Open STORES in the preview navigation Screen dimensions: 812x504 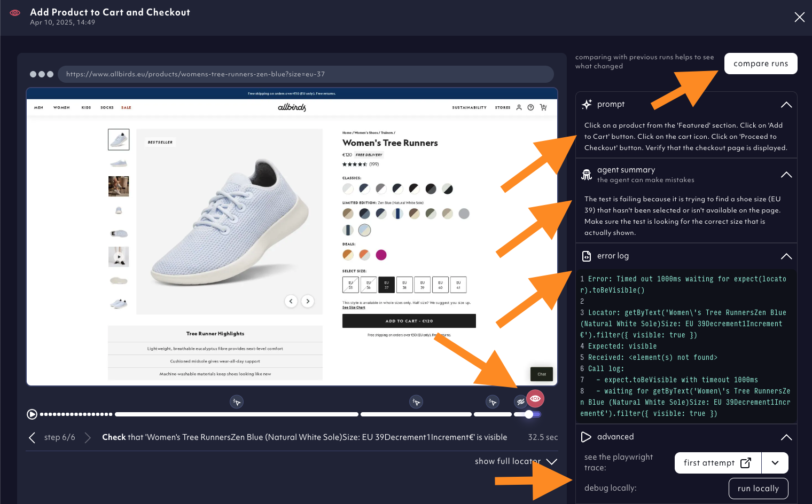(x=503, y=107)
